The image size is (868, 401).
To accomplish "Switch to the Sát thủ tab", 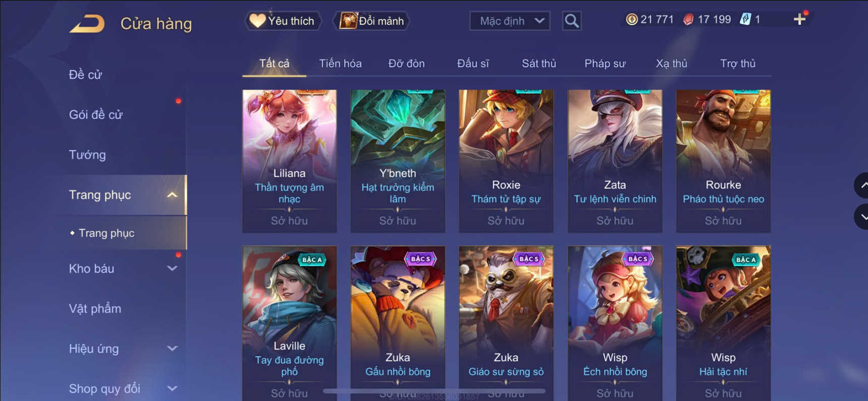I will (x=539, y=63).
